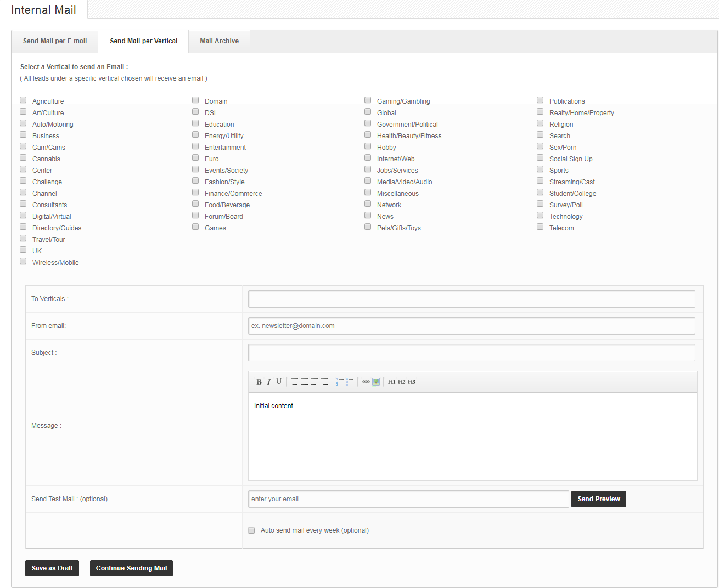Insert a hyperlink using the link icon
The height and width of the screenshot is (588, 719).
coord(366,382)
